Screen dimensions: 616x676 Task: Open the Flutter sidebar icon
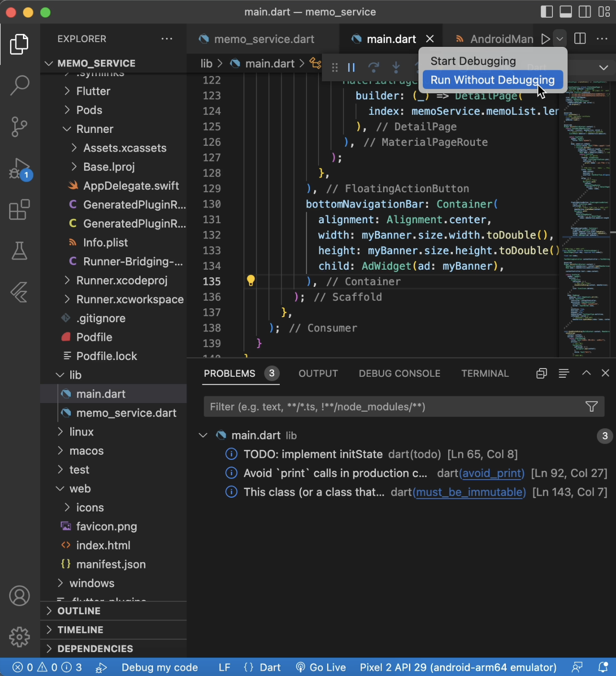pyautogui.click(x=20, y=292)
